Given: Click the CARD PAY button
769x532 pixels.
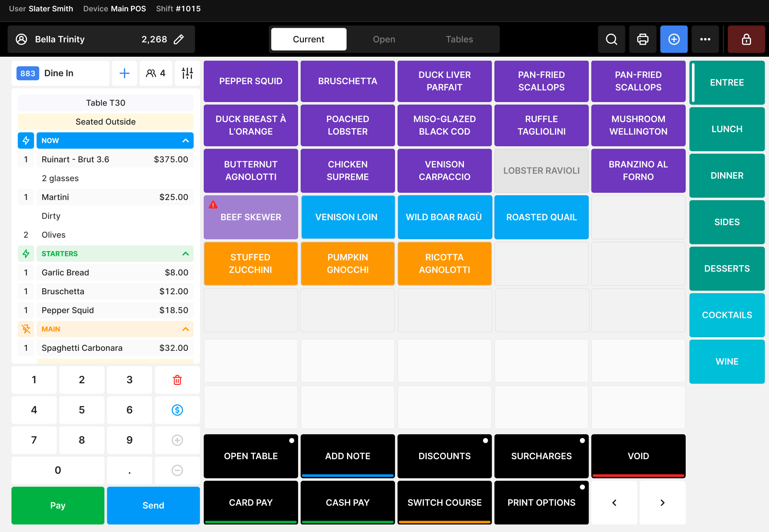Looking at the screenshot, I should point(251,503).
